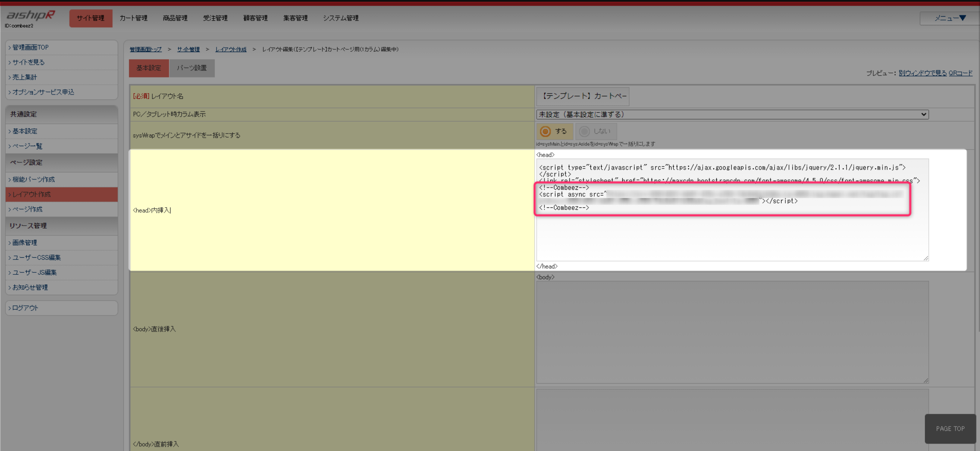
Task: Select the する radio option
Action: [555, 131]
